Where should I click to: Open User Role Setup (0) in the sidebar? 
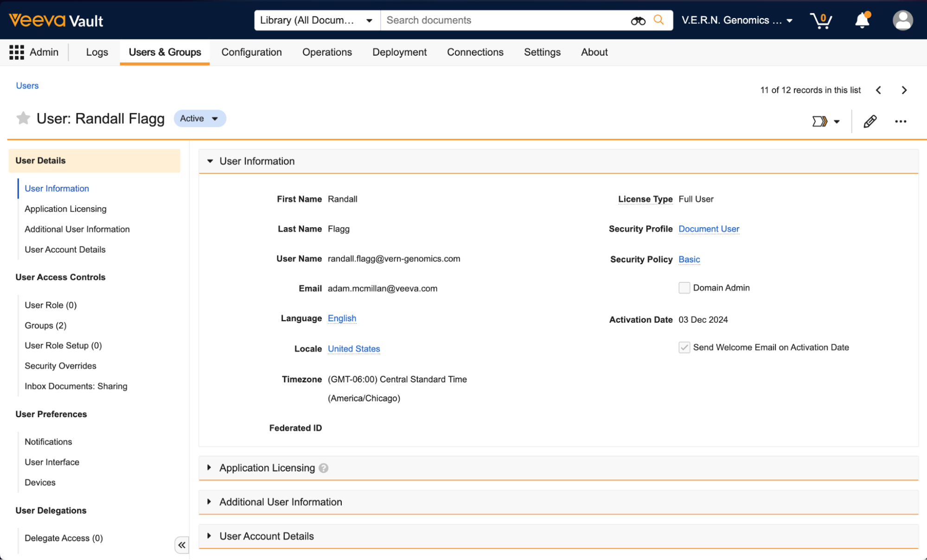pos(63,346)
